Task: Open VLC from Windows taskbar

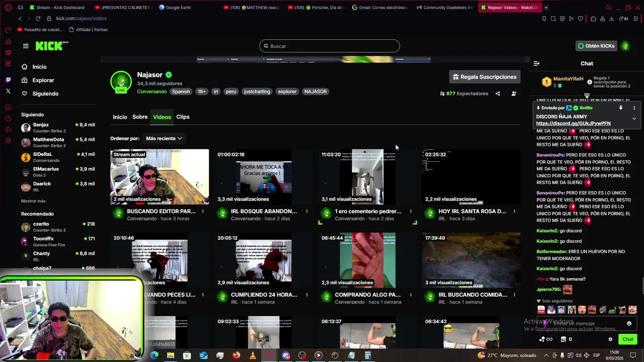Action: [253, 355]
